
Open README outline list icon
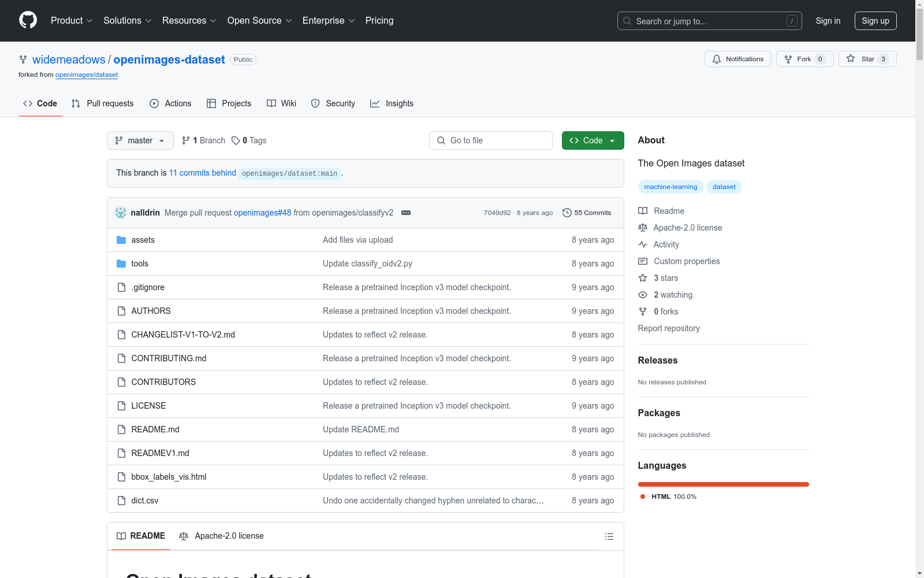pyautogui.click(x=609, y=536)
